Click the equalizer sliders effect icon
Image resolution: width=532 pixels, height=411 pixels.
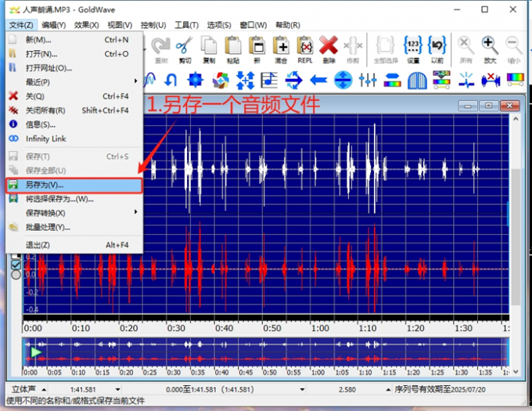[x=368, y=80]
